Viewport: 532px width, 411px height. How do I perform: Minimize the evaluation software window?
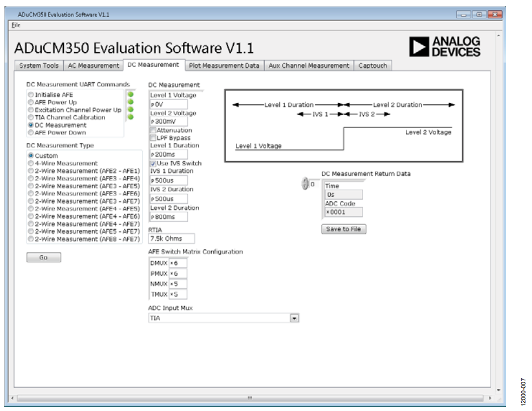point(463,15)
